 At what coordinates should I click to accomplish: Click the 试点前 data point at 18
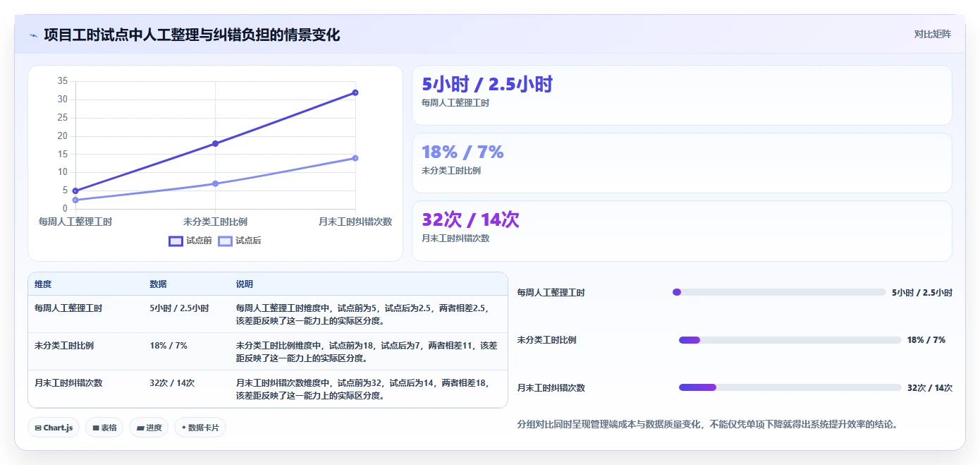215,143
